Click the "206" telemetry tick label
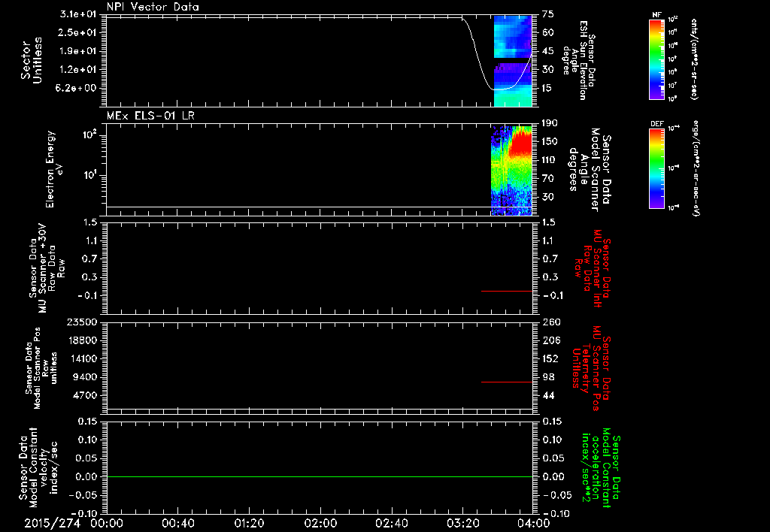Image resolution: width=770 pixels, height=532 pixels. pos(551,340)
